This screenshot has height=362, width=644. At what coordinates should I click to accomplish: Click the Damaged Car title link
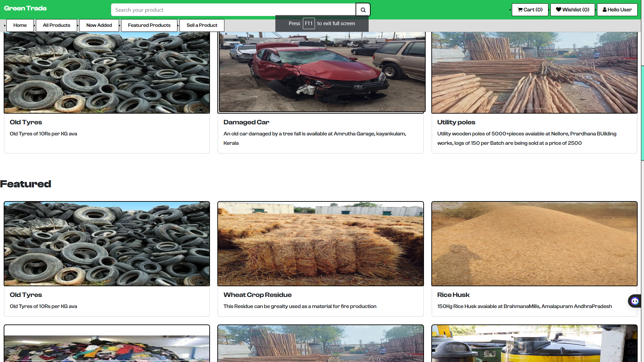point(246,122)
